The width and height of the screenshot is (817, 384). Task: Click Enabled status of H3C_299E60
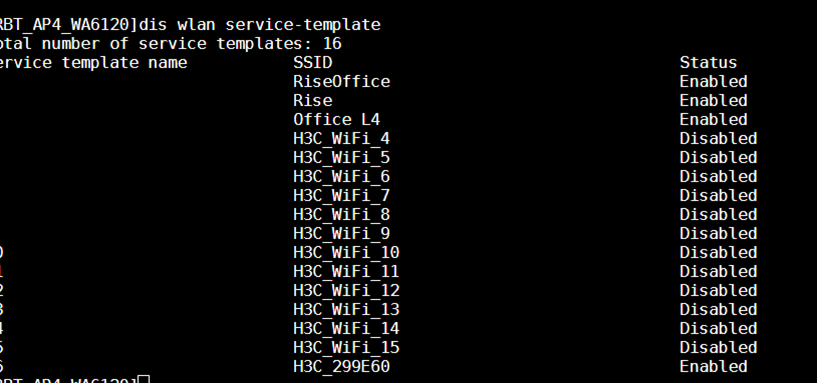tap(713, 366)
